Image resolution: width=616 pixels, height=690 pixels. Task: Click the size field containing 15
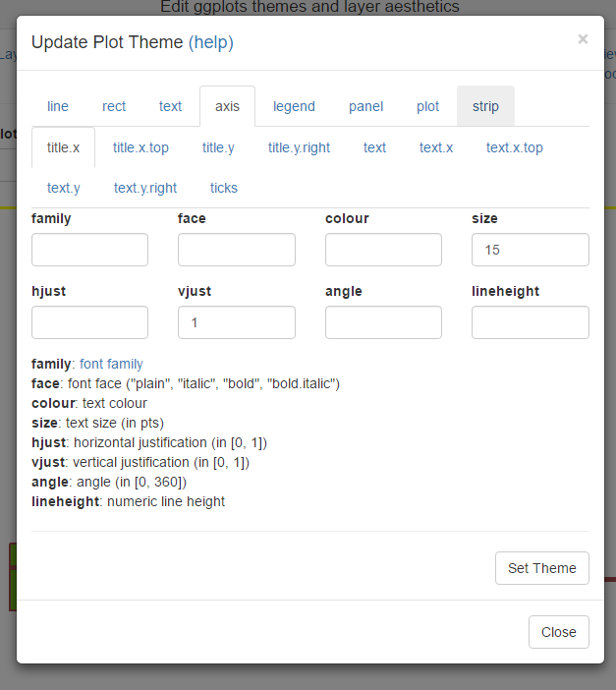pos(531,250)
